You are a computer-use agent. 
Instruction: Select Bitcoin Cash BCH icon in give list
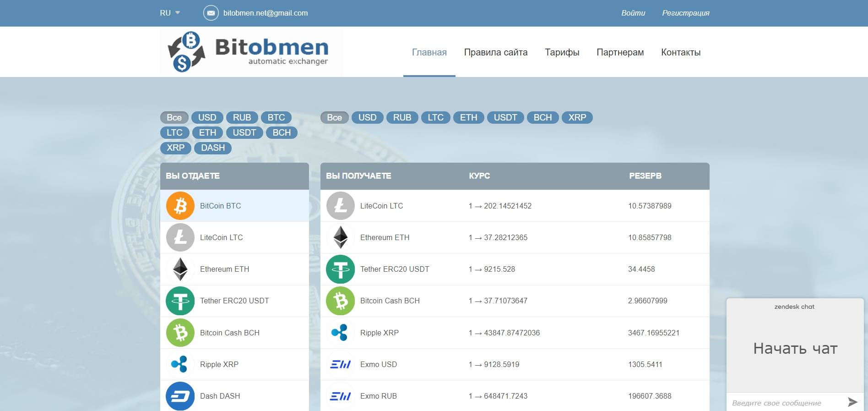(180, 333)
